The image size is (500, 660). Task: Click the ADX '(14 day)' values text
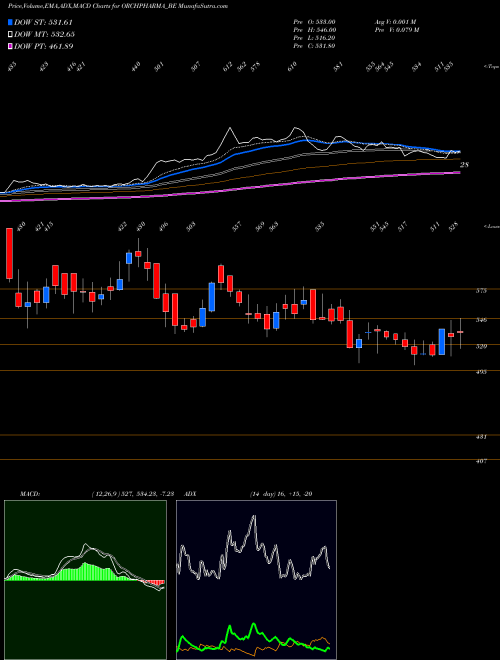(x=281, y=494)
